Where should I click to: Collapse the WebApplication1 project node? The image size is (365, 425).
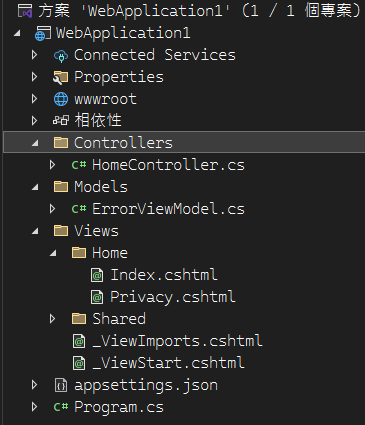(x=17, y=33)
